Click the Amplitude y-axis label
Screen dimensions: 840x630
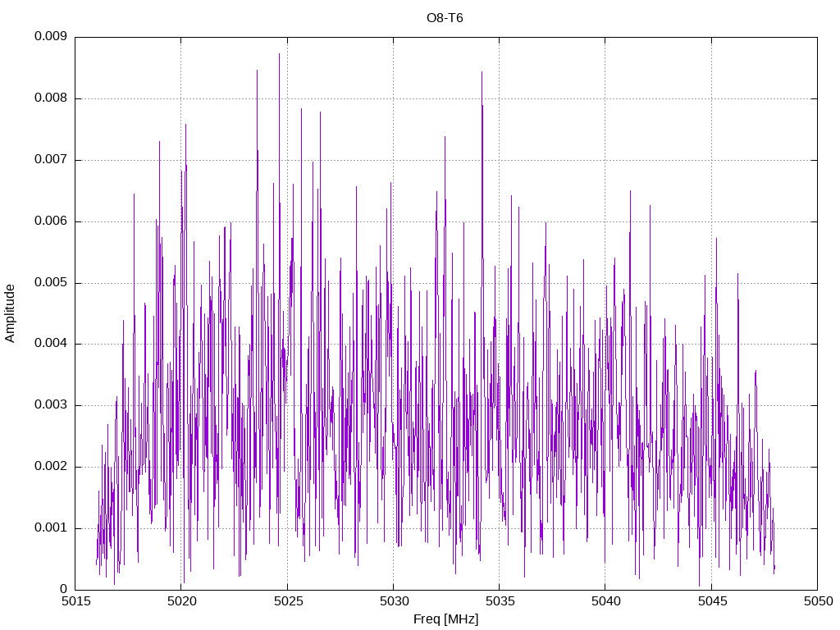pos(10,313)
